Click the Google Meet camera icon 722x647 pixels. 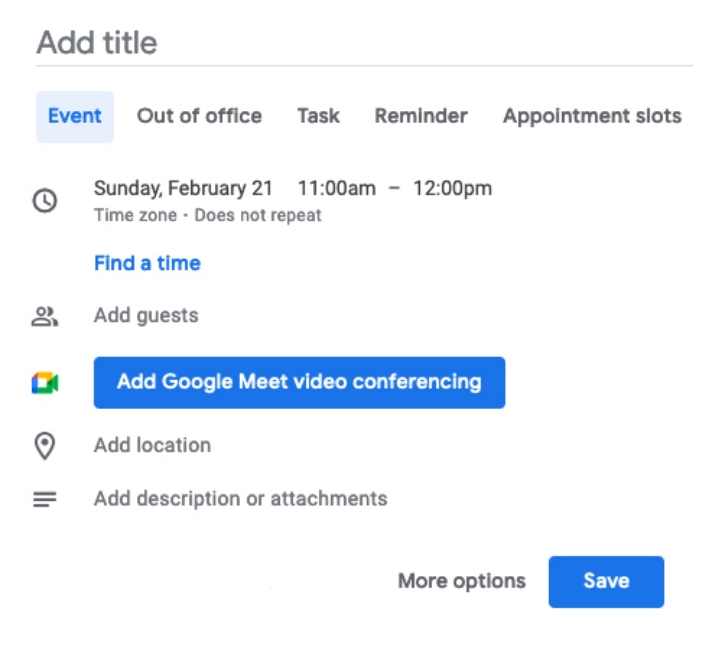point(45,383)
